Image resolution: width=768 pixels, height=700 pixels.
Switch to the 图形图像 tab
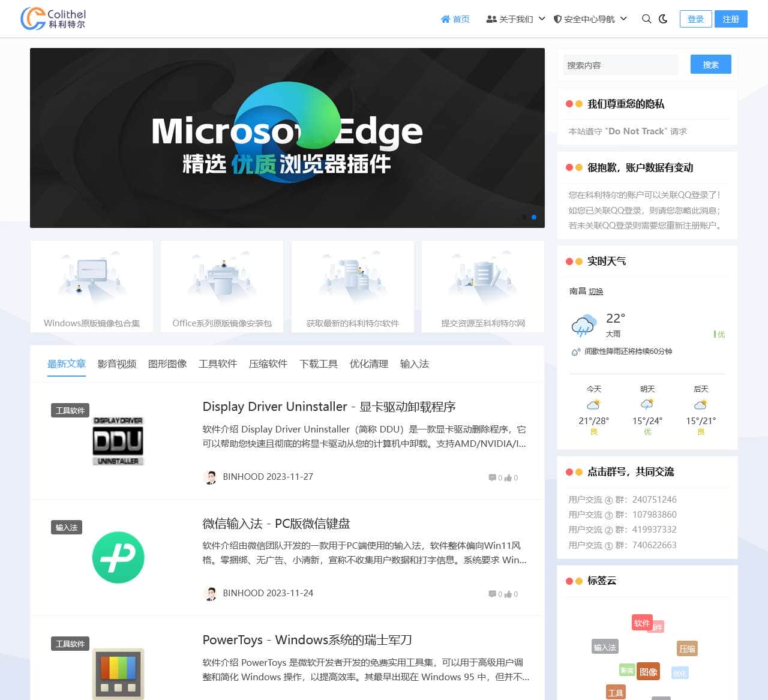click(x=167, y=364)
